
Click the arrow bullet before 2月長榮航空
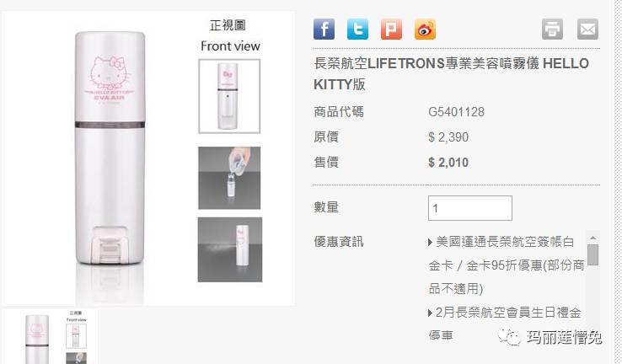click(x=431, y=313)
